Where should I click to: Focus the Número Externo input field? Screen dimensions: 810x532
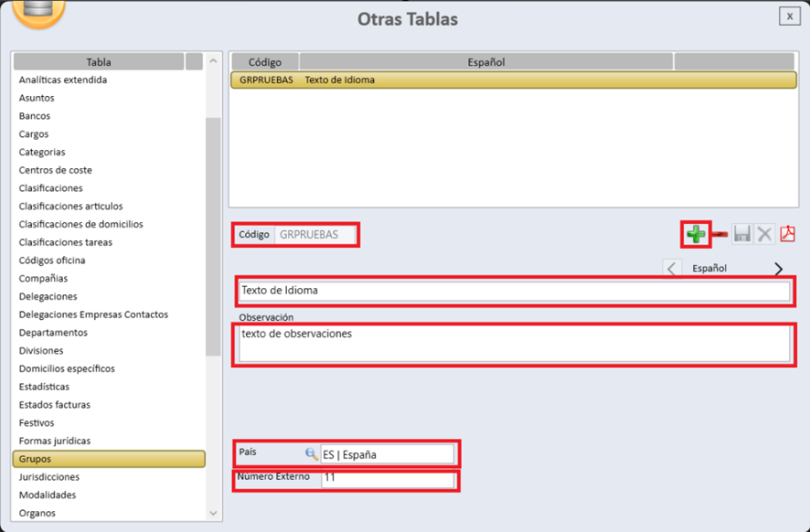[386, 478]
